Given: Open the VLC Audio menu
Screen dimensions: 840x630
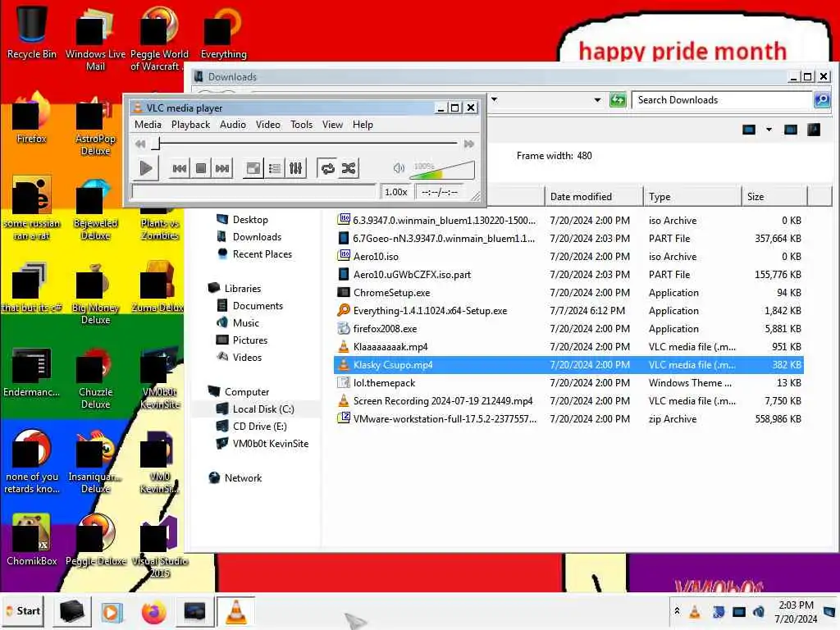Looking at the screenshot, I should pos(233,125).
